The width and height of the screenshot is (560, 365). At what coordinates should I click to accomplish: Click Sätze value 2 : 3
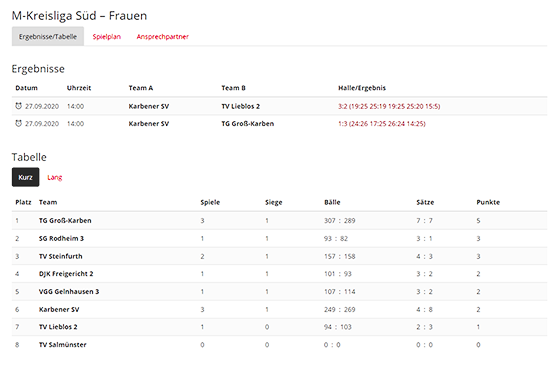pos(424,327)
